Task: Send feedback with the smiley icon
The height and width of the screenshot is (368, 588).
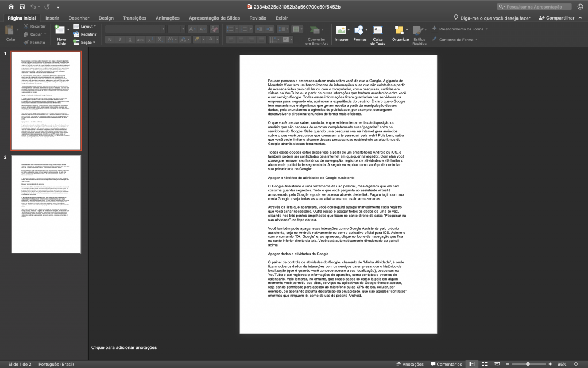Action: tap(580, 6)
